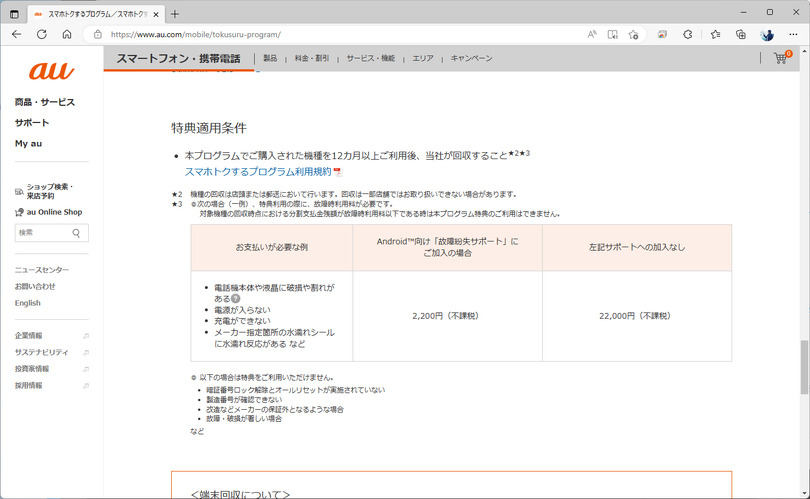This screenshot has width=810, height=499.
Task: Click the 特典適用条件 heading
Action: click(209, 128)
